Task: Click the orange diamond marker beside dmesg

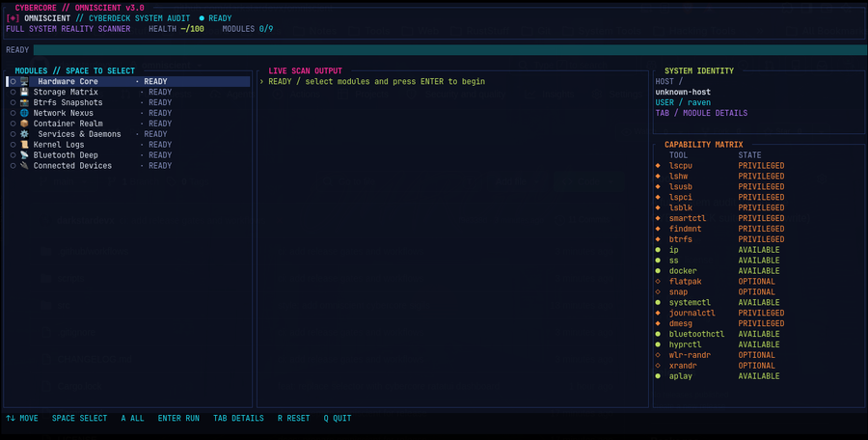Action: 658,323
